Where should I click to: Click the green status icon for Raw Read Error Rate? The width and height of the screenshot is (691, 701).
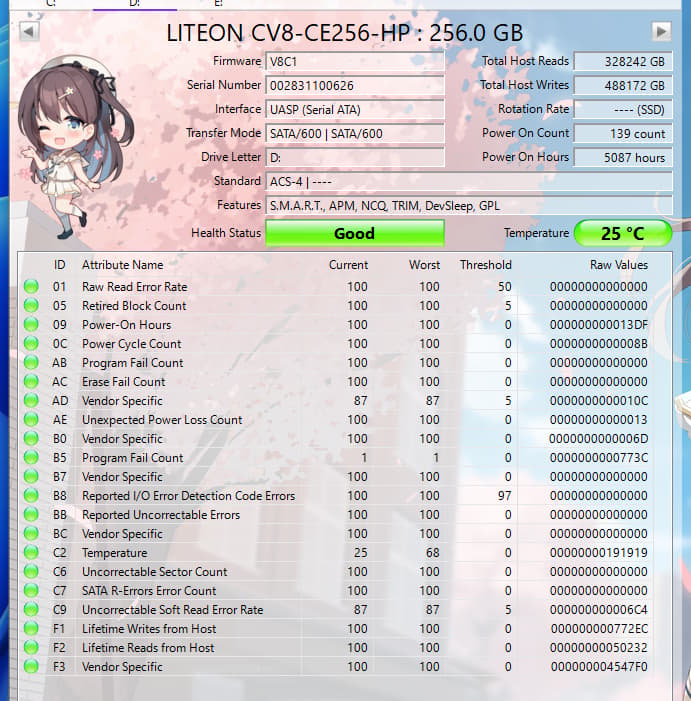point(31,287)
